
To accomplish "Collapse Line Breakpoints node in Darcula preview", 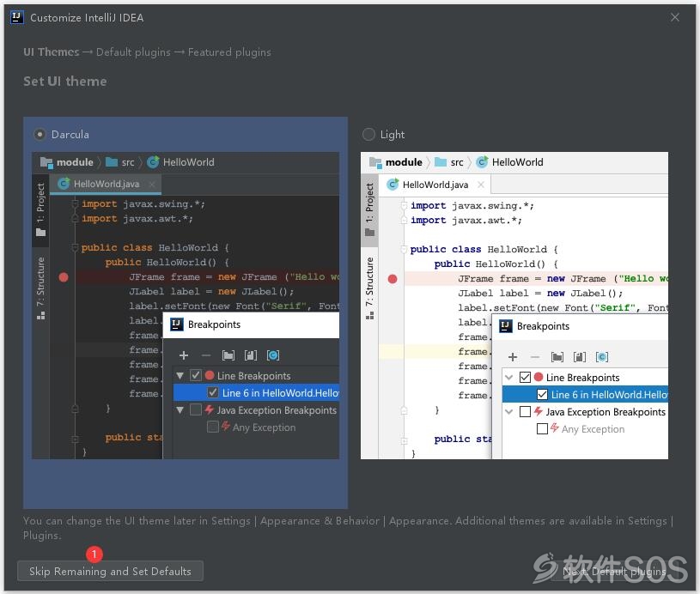I will (x=180, y=376).
